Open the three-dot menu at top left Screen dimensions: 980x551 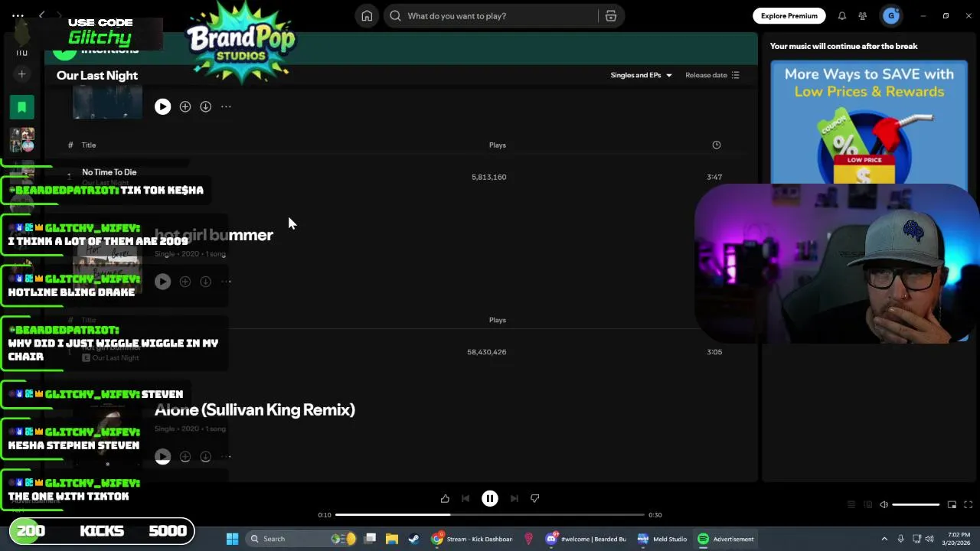18,15
